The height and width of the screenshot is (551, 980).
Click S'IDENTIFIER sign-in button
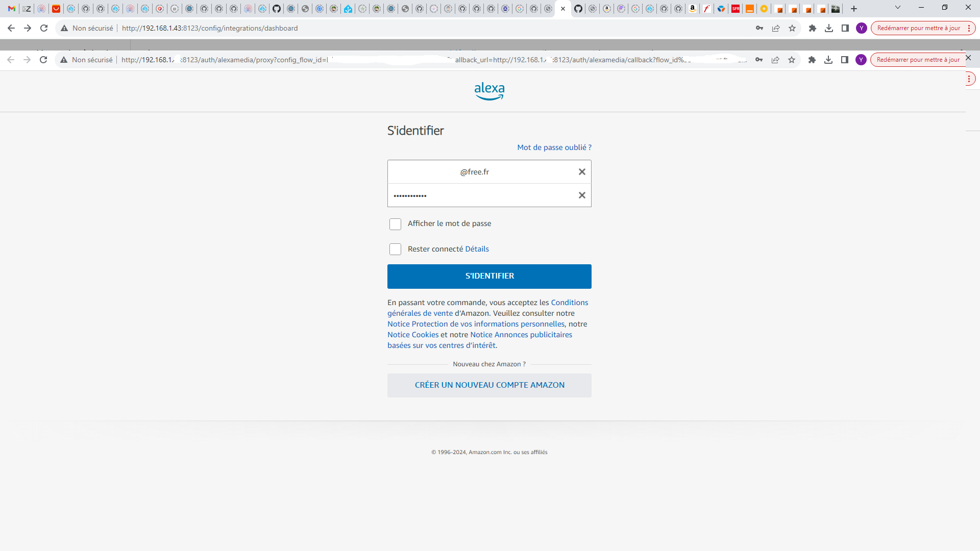tap(489, 276)
